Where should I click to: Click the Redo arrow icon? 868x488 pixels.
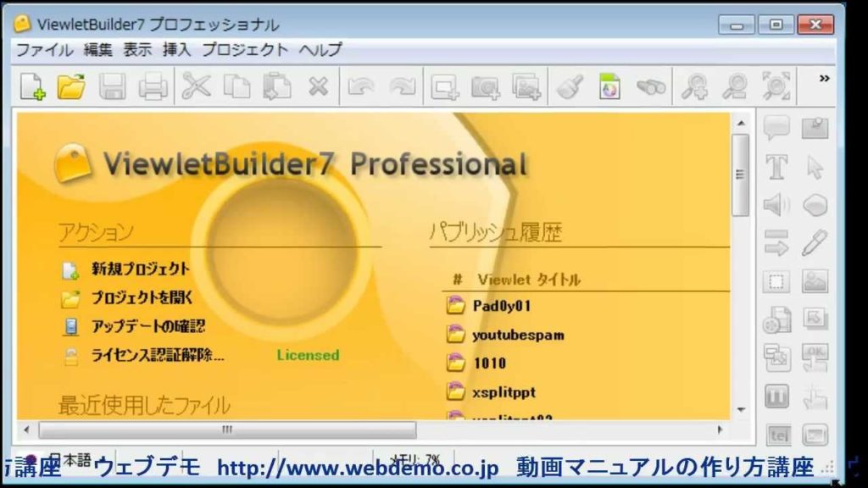(403, 87)
